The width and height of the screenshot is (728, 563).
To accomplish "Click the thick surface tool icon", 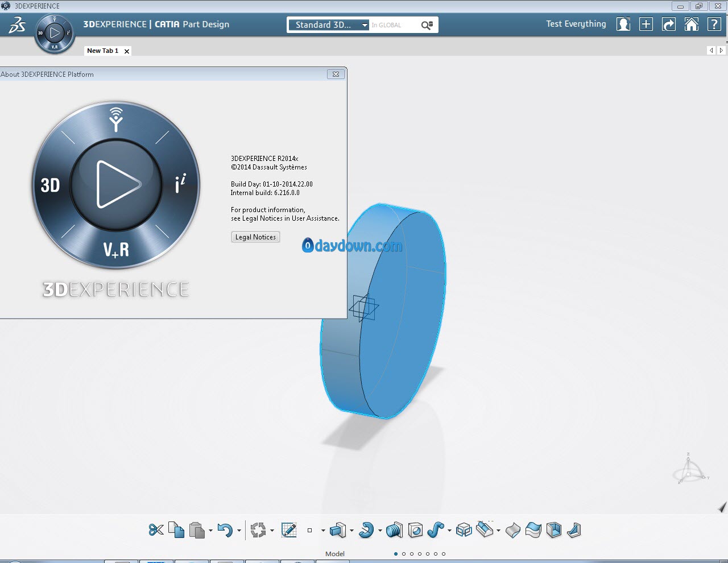I will (513, 530).
